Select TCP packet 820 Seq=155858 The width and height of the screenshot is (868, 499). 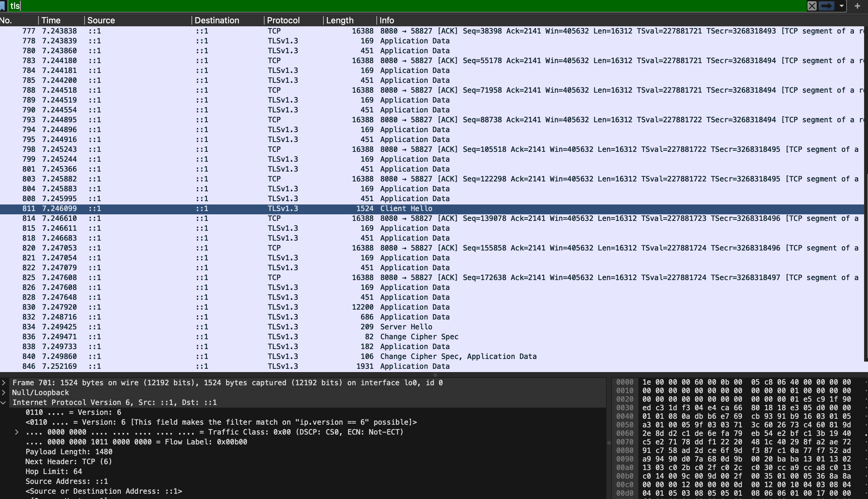click(432, 248)
